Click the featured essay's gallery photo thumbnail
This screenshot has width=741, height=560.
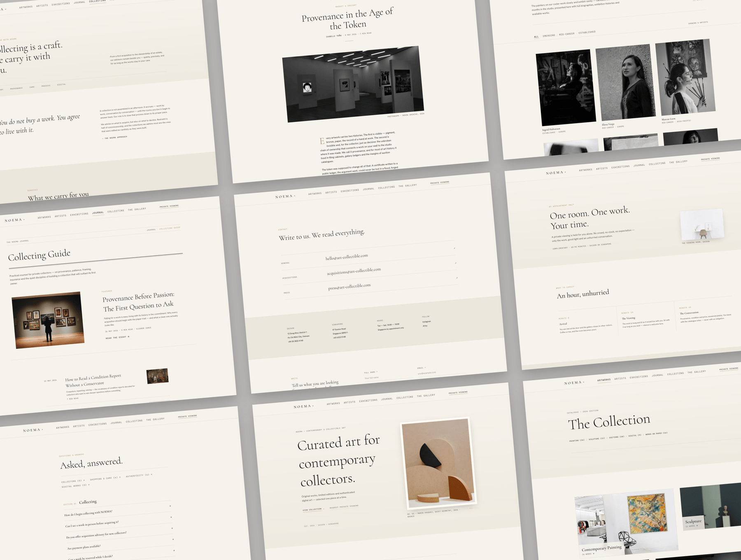pos(48,320)
